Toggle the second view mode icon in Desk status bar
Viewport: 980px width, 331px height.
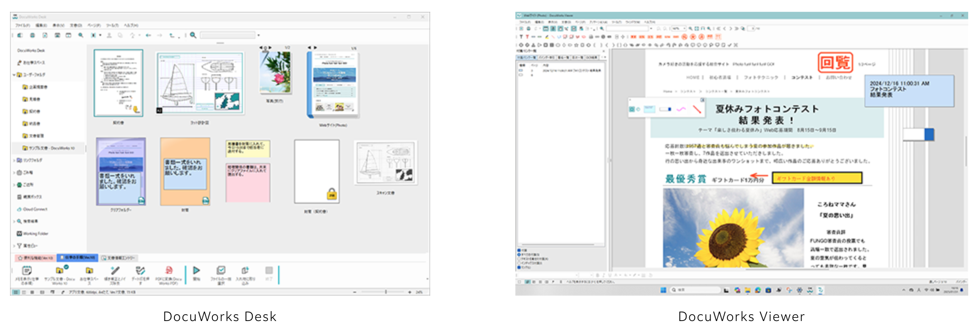click(x=24, y=292)
